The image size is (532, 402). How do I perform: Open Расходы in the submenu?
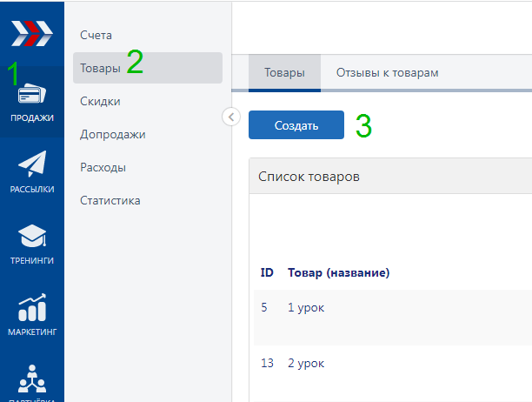coord(103,167)
